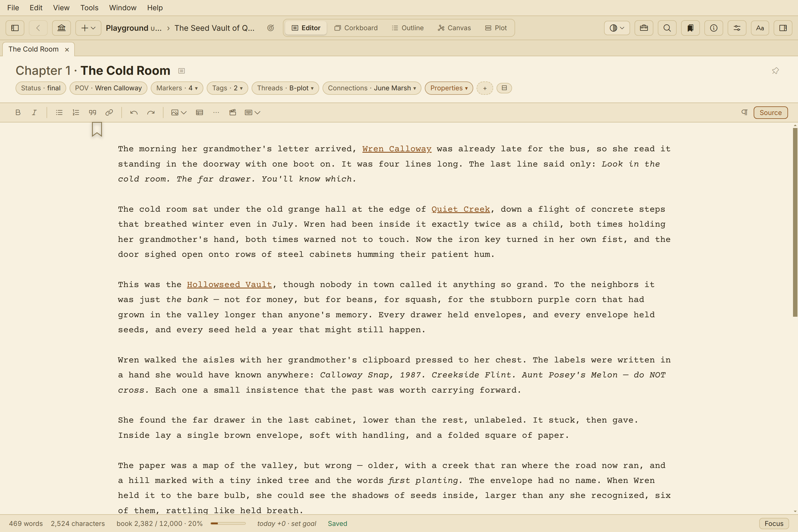
Task: Collapse the metadata chip row
Action: pos(504,88)
